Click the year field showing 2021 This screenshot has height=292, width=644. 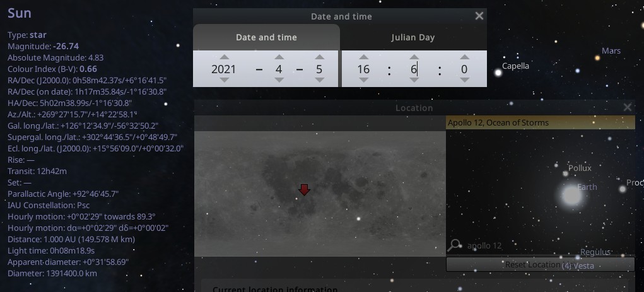(224, 69)
